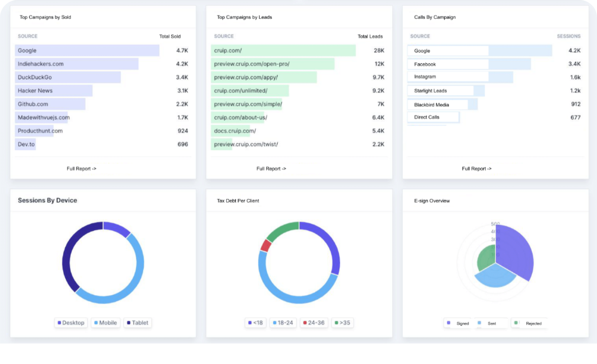Toggle the 24-36 legend item
The height and width of the screenshot is (364, 597).
(x=314, y=323)
